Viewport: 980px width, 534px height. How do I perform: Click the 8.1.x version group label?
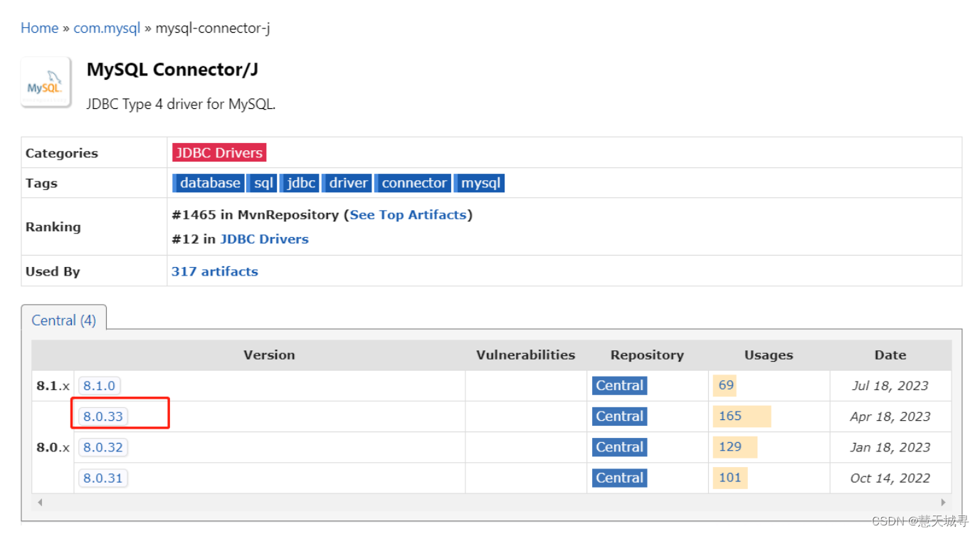pos(53,386)
